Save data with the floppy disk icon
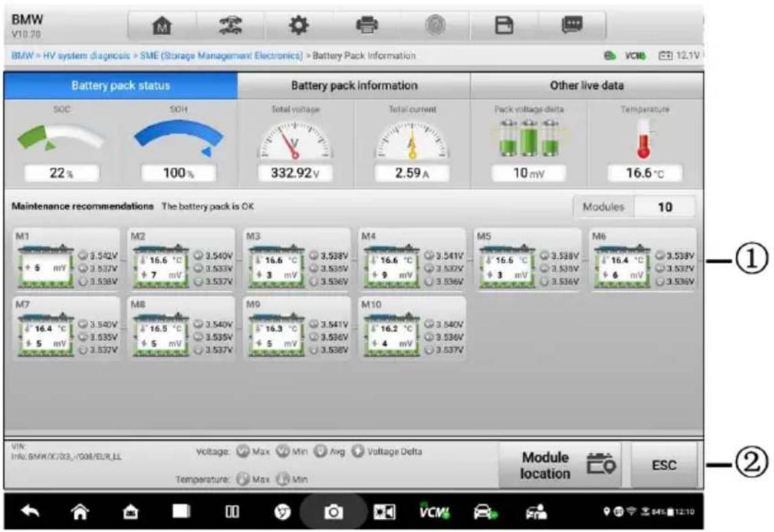 [x=504, y=25]
